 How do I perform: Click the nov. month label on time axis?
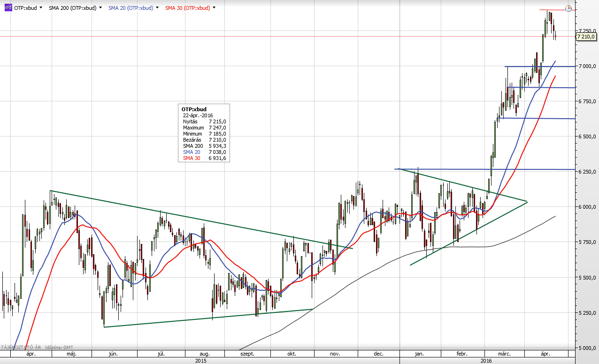point(335,354)
